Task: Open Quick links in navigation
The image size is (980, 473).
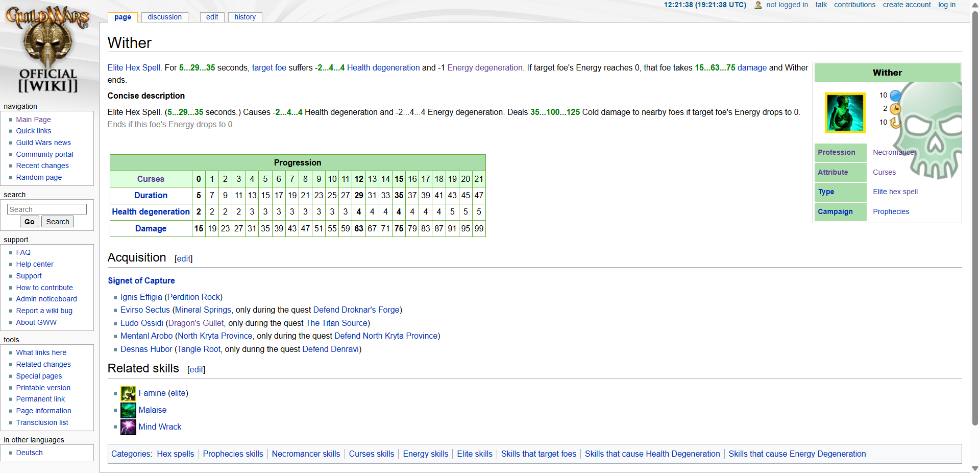Action: pos(34,131)
